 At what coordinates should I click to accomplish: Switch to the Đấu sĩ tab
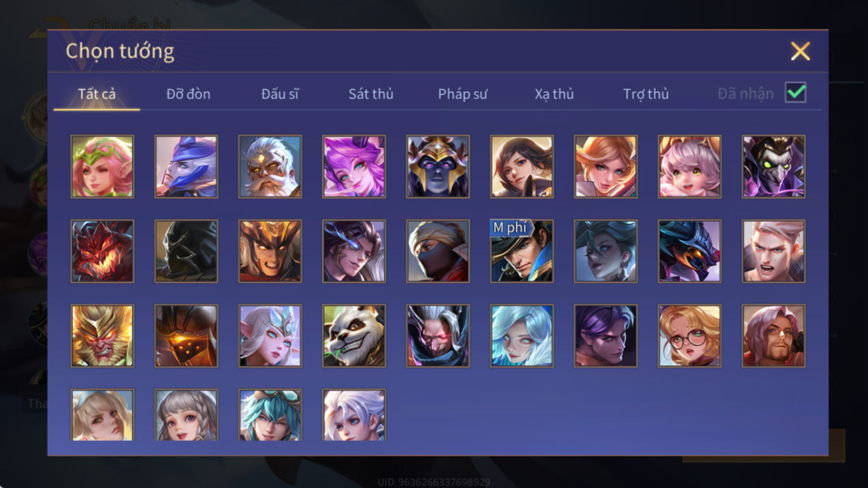[x=280, y=94]
